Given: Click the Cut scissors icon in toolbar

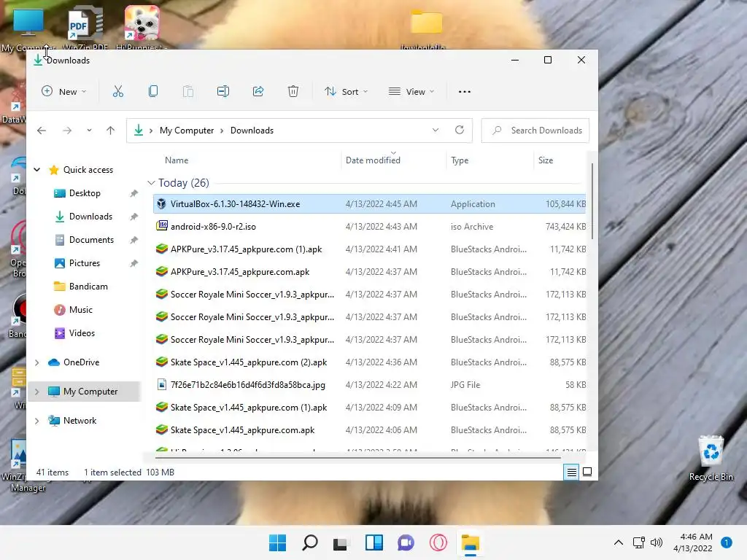Looking at the screenshot, I should [x=117, y=91].
